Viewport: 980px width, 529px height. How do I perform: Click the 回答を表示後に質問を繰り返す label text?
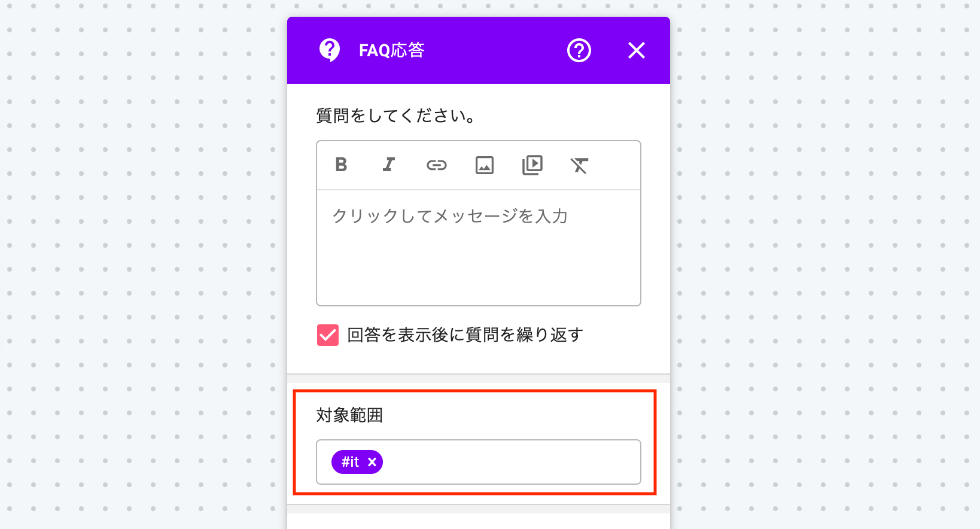pyautogui.click(x=465, y=335)
